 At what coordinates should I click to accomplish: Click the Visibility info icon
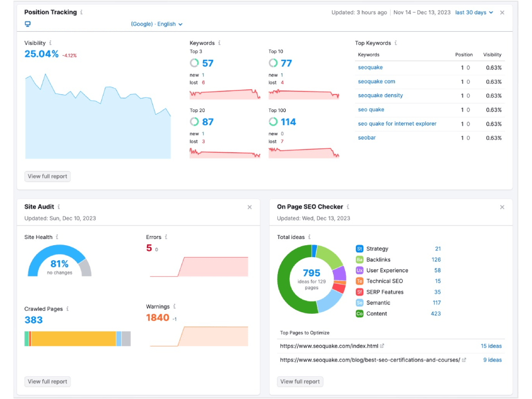click(50, 43)
